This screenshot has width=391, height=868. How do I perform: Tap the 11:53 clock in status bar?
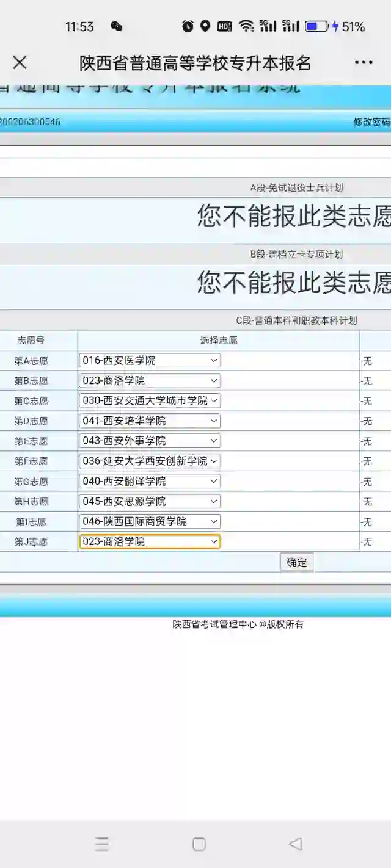tap(79, 26)
